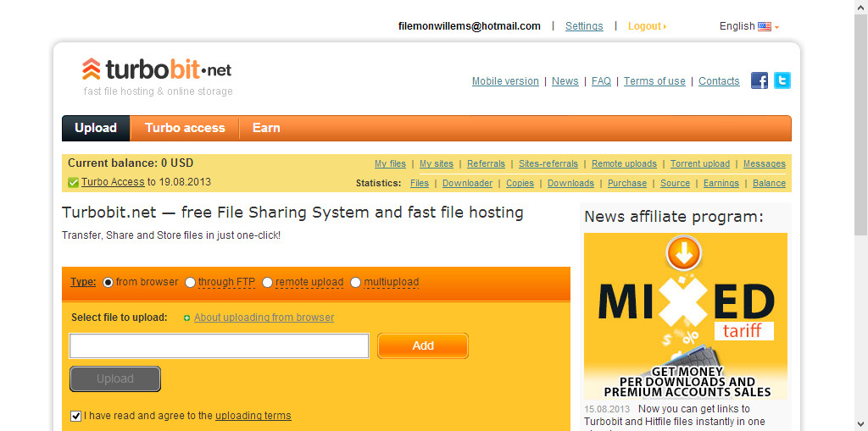Image resolution: width=868 pixels, height=431 pixels.
Task: Open Sites-referrals page
Action: point(548,163)
